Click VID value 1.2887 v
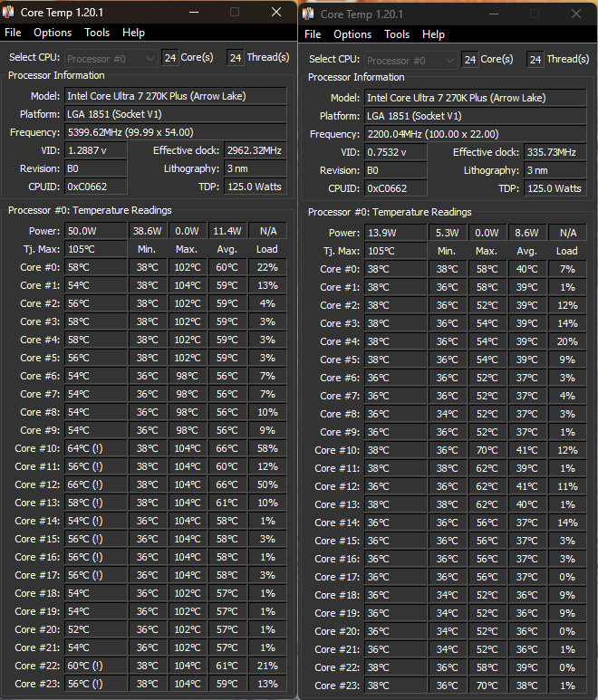 (x=96, y=150)
